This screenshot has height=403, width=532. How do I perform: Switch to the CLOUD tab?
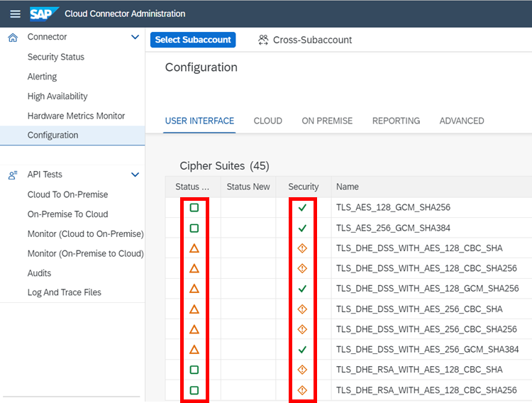[267, 121]
